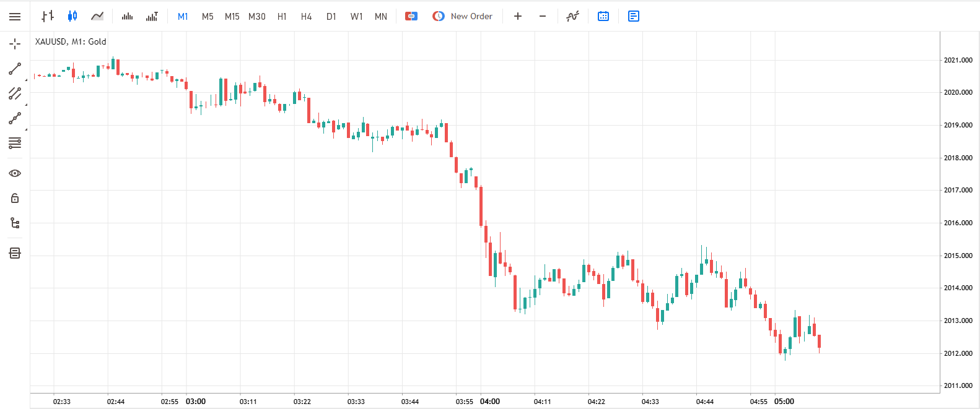Select the M5 timeframe
This screenshot has width=980, height=409.
pos(208,17)
